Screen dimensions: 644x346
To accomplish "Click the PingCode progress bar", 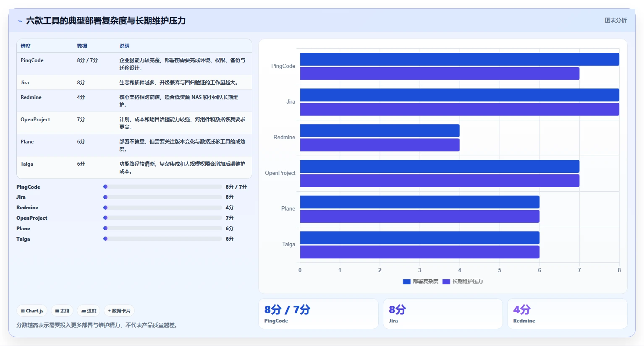I will pyautogui.click(x=162, y=187).
